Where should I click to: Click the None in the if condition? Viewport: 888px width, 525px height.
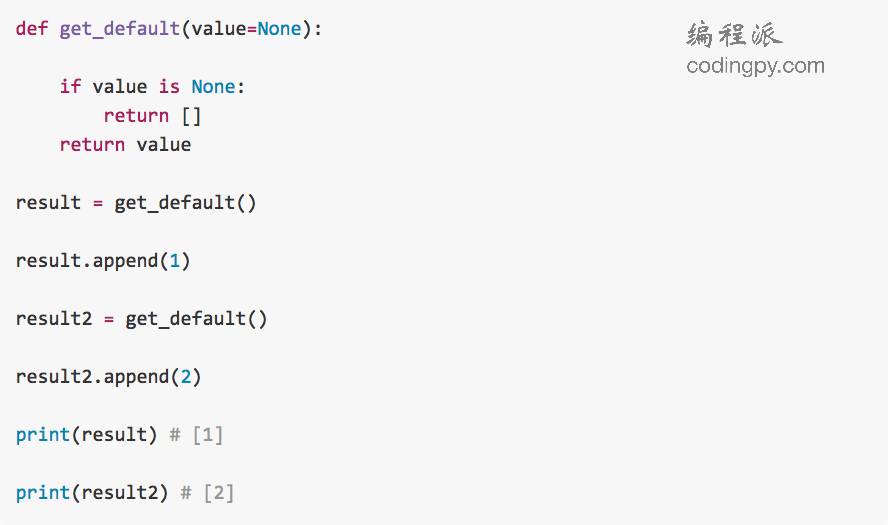pos(213,87)
